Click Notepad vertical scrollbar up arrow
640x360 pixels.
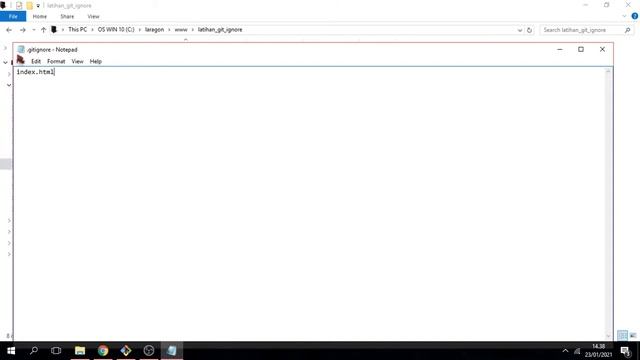[x=608, y=71]
